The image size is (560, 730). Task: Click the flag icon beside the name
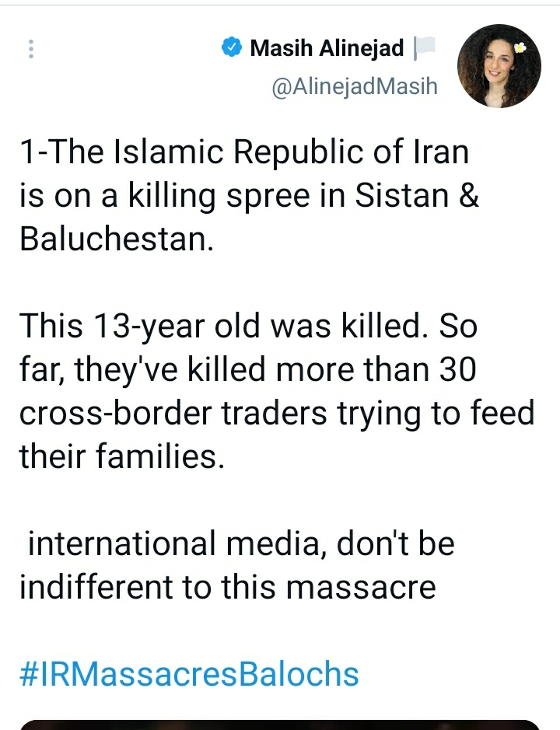[x=425, y=48]
